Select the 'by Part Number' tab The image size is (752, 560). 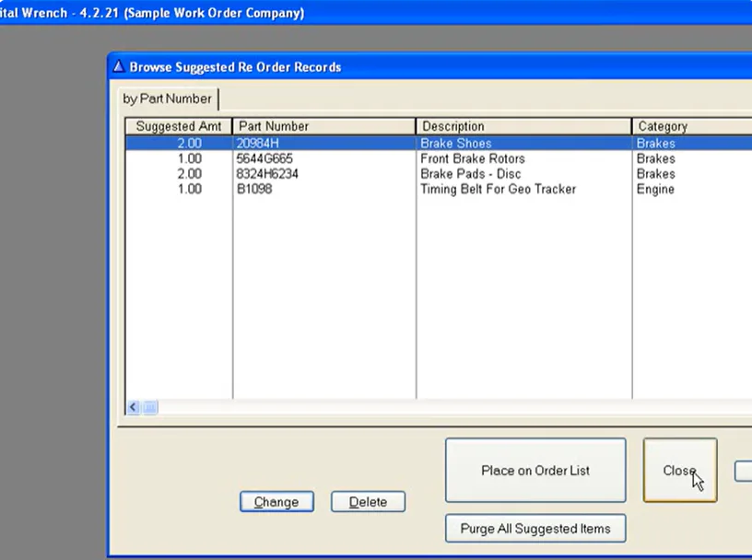[168, 99]
